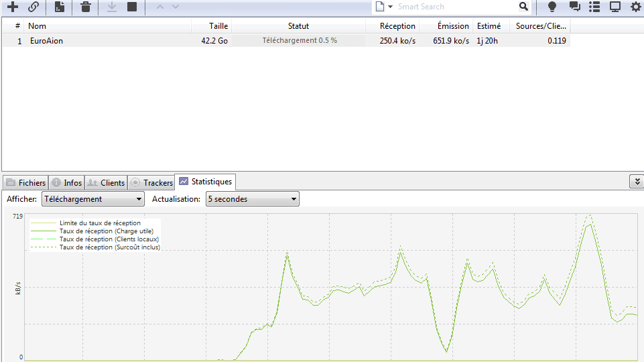Open the chat bubbles icon
Image resolution: width=644 pixels, height=362 pixels.
pos(574,7)
